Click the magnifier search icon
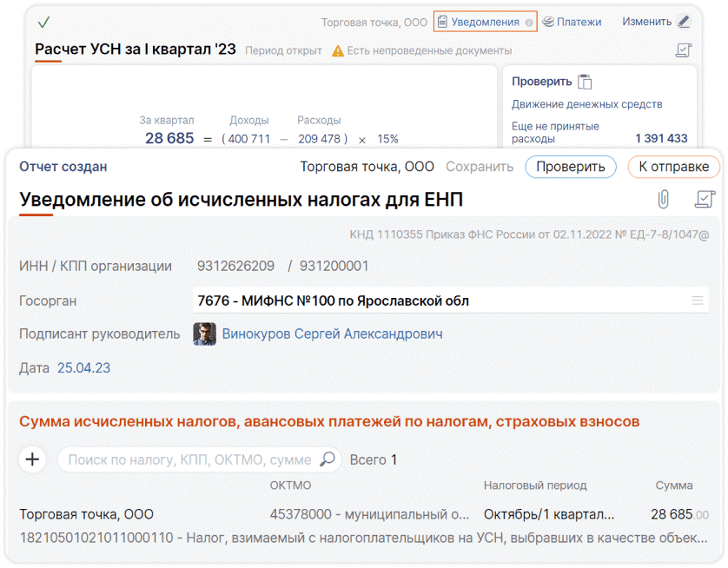The image size is (728, 568). coord(328,459)
